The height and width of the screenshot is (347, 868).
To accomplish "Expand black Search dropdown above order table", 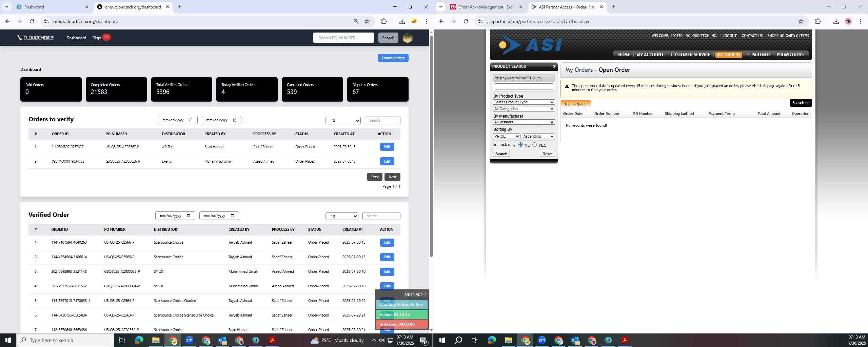I will [800, 103].
